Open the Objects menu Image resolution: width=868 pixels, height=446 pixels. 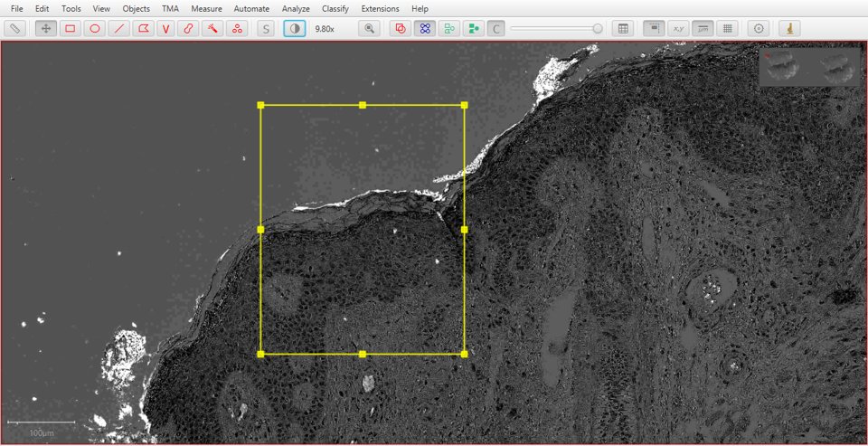coord(137,9)
